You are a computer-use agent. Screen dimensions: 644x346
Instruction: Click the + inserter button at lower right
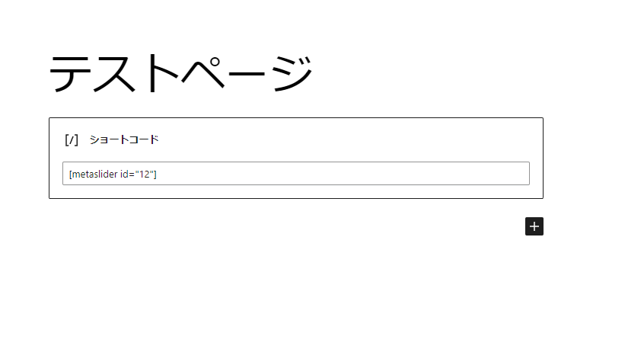point(534,226)
